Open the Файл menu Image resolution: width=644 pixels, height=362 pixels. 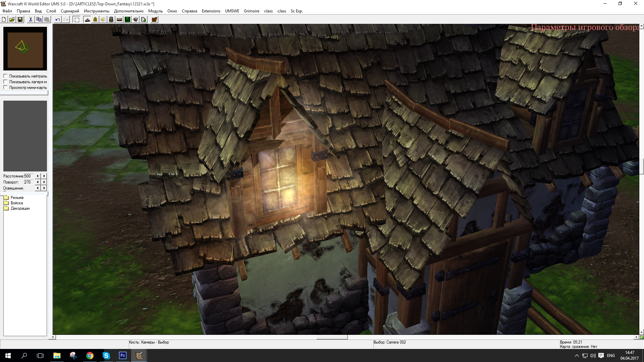7,11
